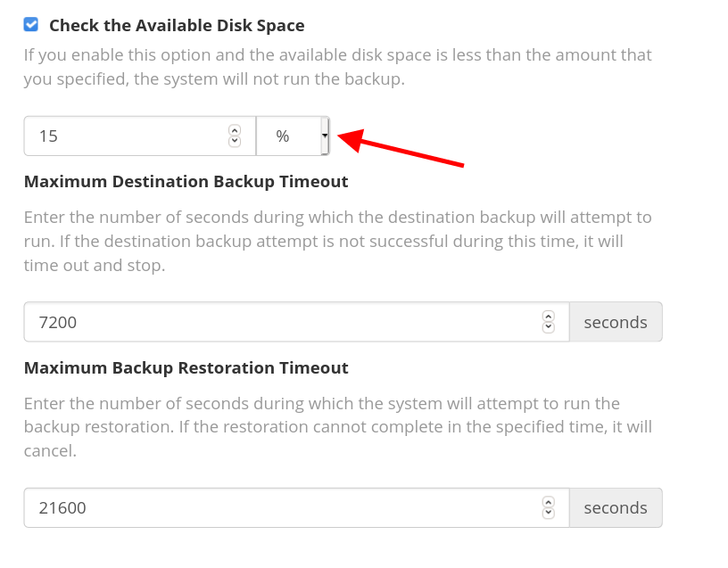Increment the 7200 timeout with up arrow
Viewport: 728px width, 568px height.
coord(549,316)
